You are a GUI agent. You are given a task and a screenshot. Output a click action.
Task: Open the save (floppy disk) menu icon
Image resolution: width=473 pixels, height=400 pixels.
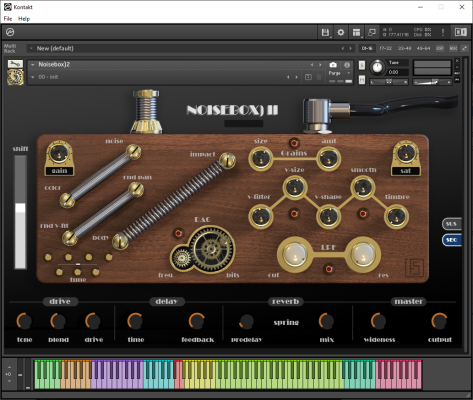[x=325, y=32]
